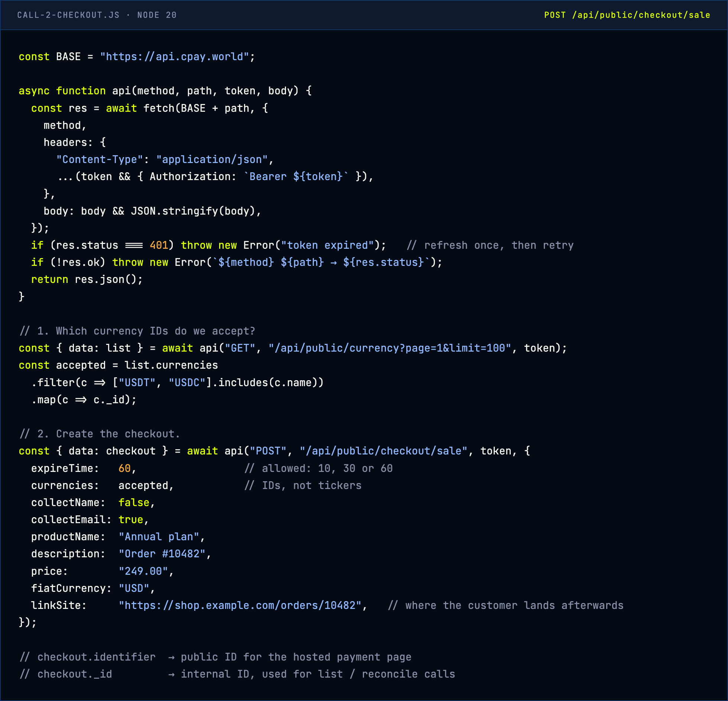Click the shop.example.com/orders/10482 URL string

(x=240, y=605)
